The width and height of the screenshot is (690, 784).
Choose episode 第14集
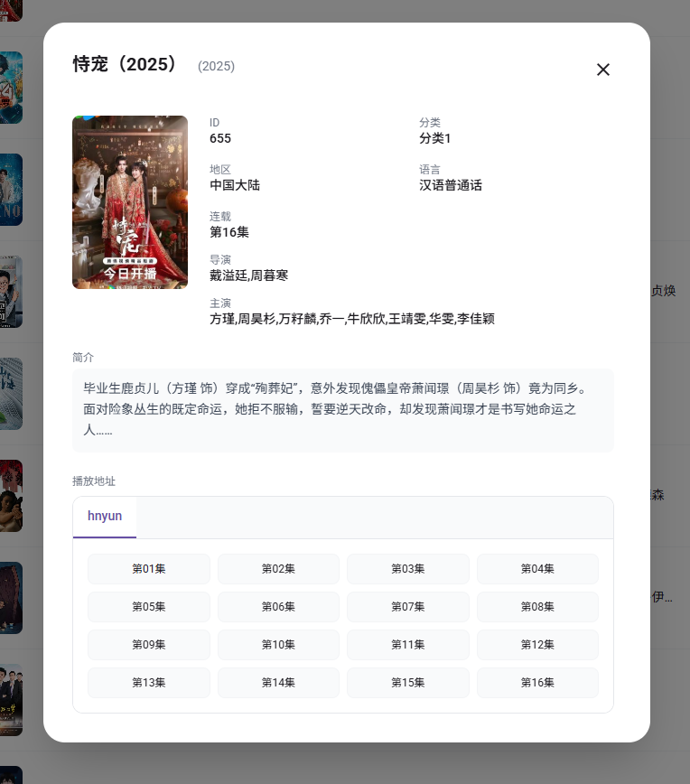click(x=278, y=683)
